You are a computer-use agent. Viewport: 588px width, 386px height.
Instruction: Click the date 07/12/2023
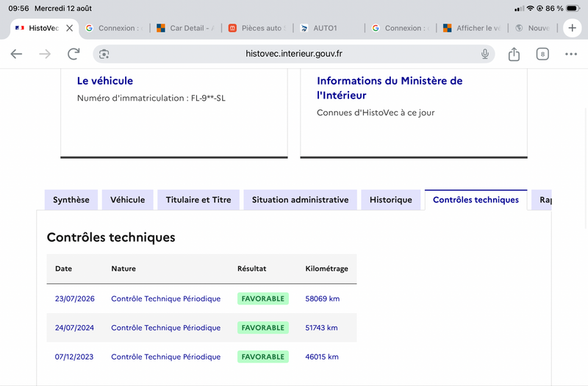[x=74, y=357]
